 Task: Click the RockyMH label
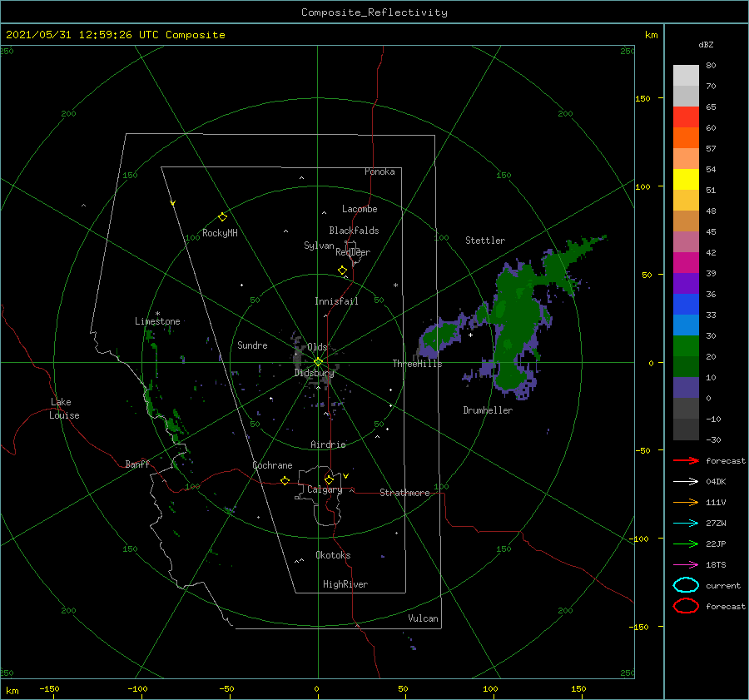pyautogui.click(x=220, y=233)
